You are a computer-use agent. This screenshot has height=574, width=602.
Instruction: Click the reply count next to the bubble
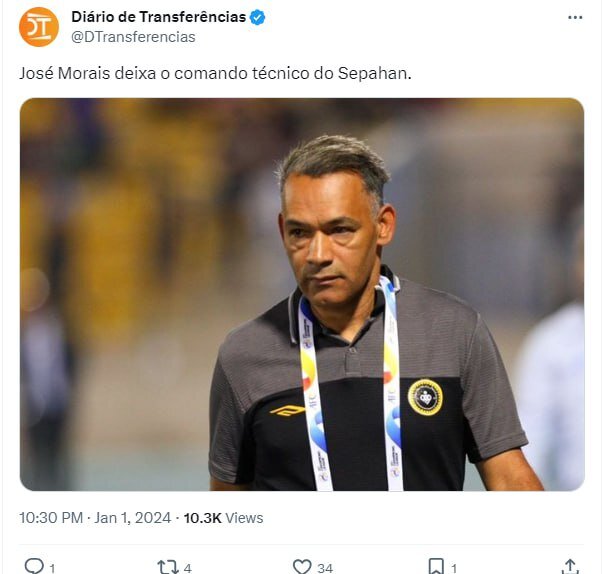(52, 568)
